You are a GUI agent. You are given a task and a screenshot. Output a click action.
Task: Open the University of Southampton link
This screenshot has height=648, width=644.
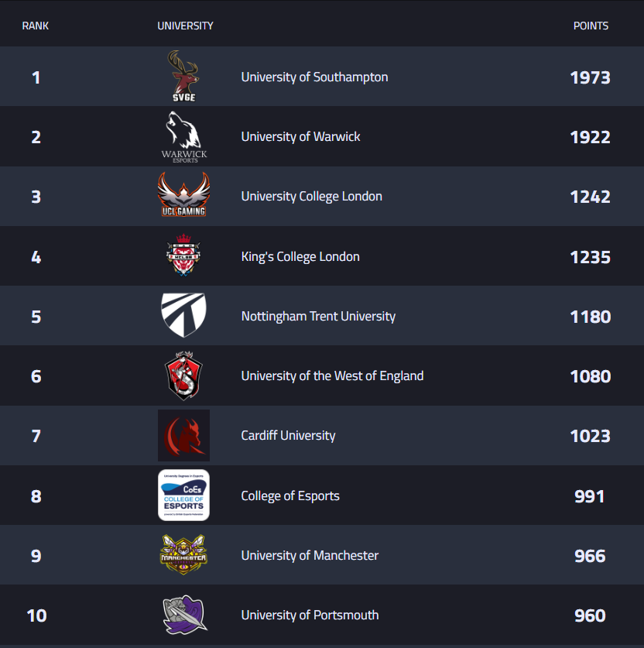pyautogui.click(x=314, y=77)
